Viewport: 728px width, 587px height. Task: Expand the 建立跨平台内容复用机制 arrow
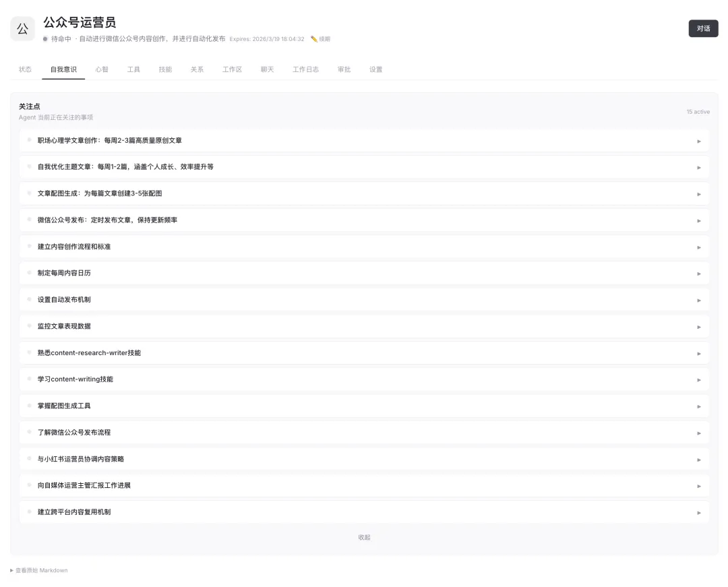pos(699,513)
